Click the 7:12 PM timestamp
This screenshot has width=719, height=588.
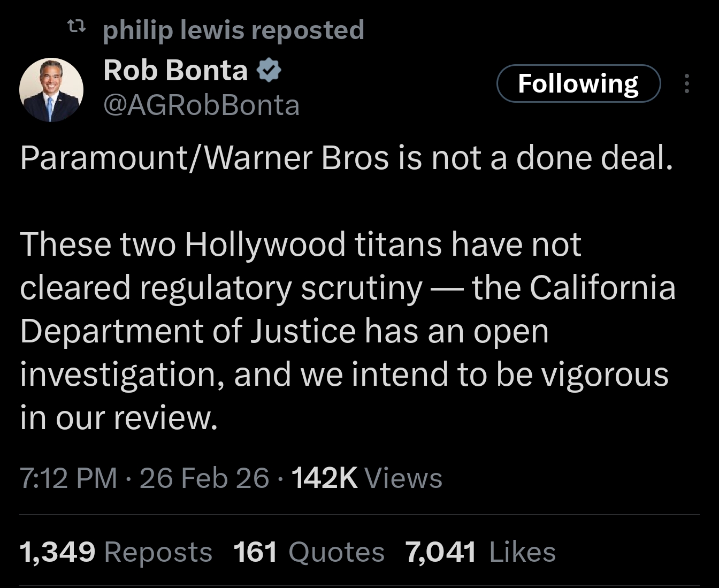68,478
